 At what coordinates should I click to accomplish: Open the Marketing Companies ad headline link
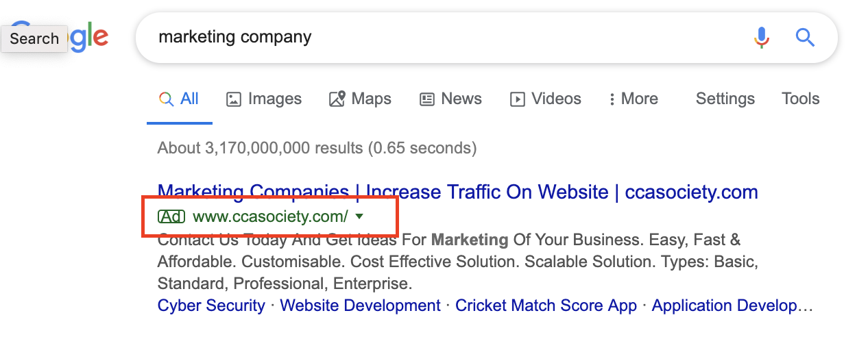click(x=457, y=192)
